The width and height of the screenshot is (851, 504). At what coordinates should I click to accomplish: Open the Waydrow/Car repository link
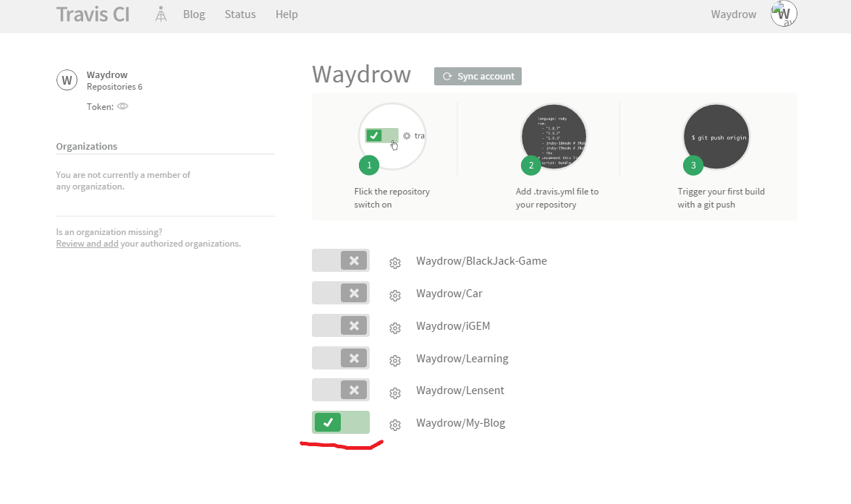point(449,294)
